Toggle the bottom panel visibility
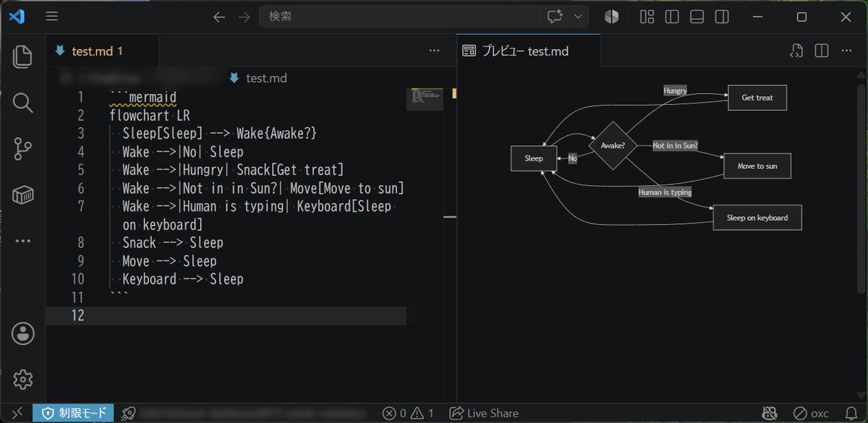 click(697, 17)
